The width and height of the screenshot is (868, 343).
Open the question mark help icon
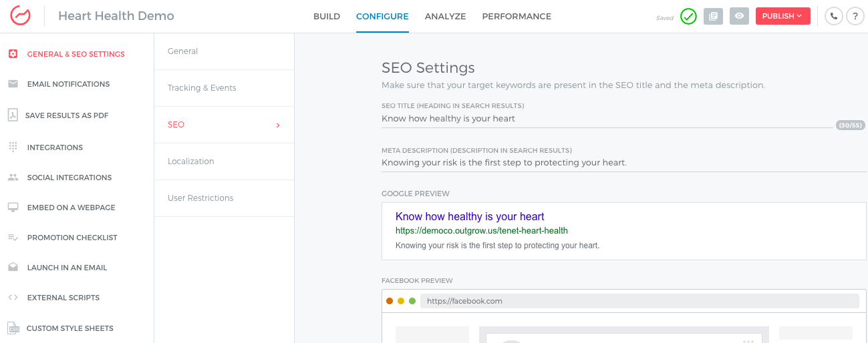[855, 16]
